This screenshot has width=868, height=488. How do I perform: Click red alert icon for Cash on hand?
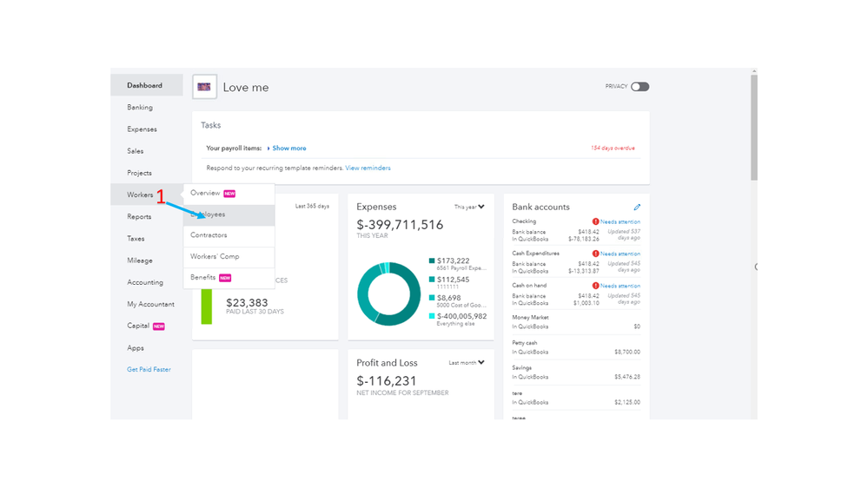tap(596, 286)
